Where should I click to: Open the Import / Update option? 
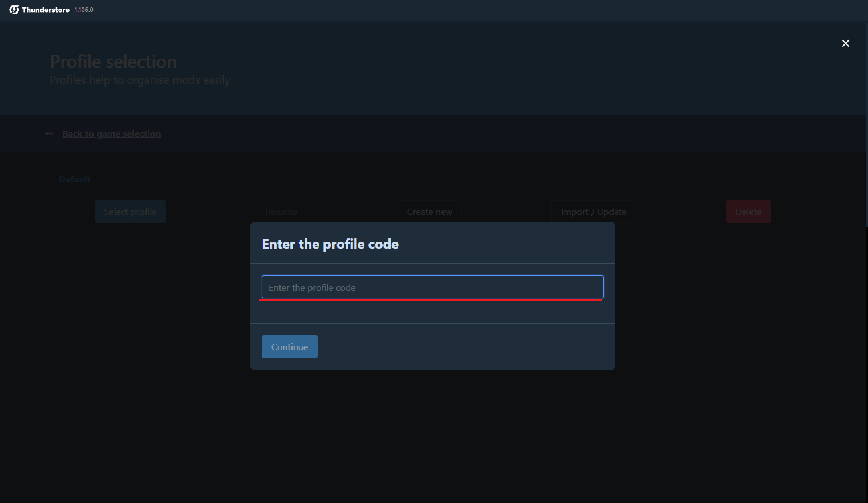pos(593,212)
